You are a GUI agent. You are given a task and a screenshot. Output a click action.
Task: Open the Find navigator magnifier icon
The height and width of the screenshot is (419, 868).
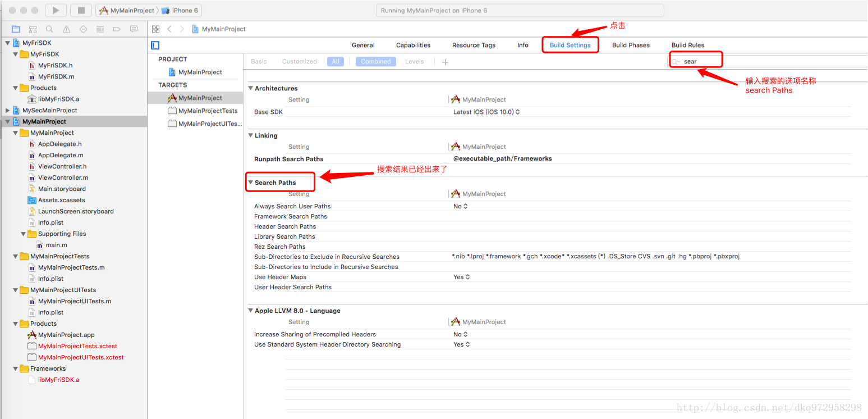(x=49, y=29)
